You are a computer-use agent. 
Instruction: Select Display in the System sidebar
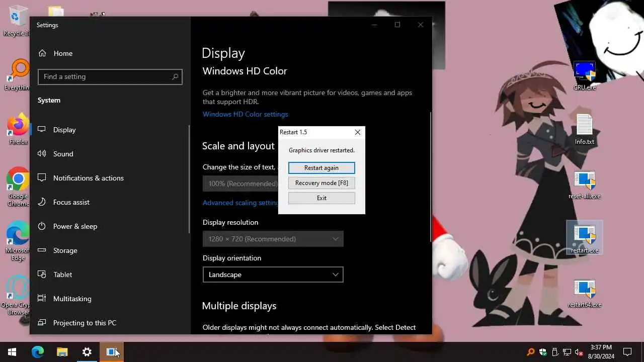pyautogui.click(x=110, y=130)
